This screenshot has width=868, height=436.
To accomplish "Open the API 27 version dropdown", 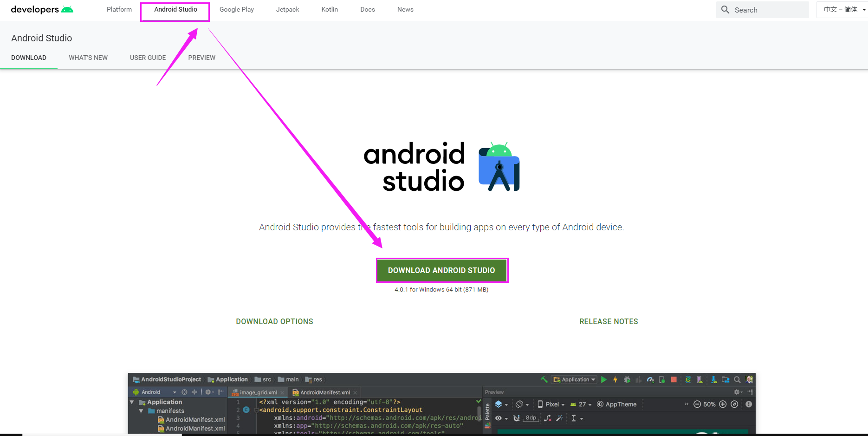I will (x=581, y=404).
